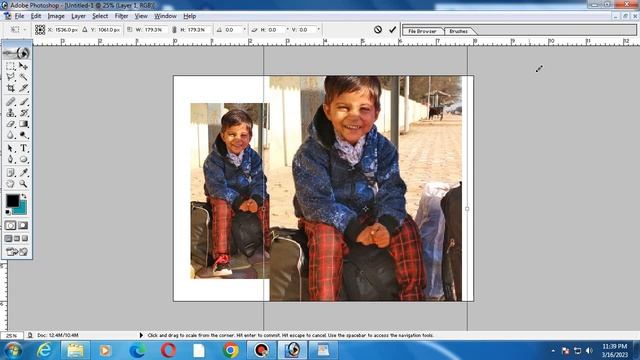Switch to Standard Screen mode

pos(9,238)
